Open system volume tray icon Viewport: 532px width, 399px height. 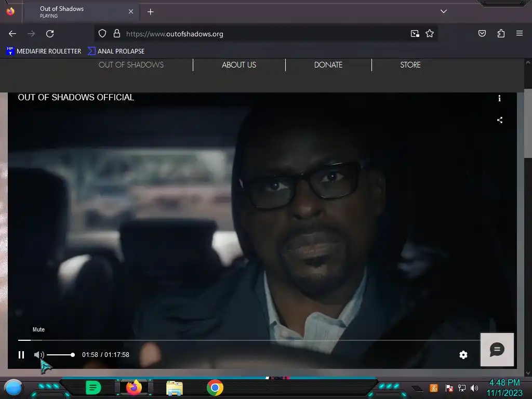pyautogui.click(x=474, y=388)
